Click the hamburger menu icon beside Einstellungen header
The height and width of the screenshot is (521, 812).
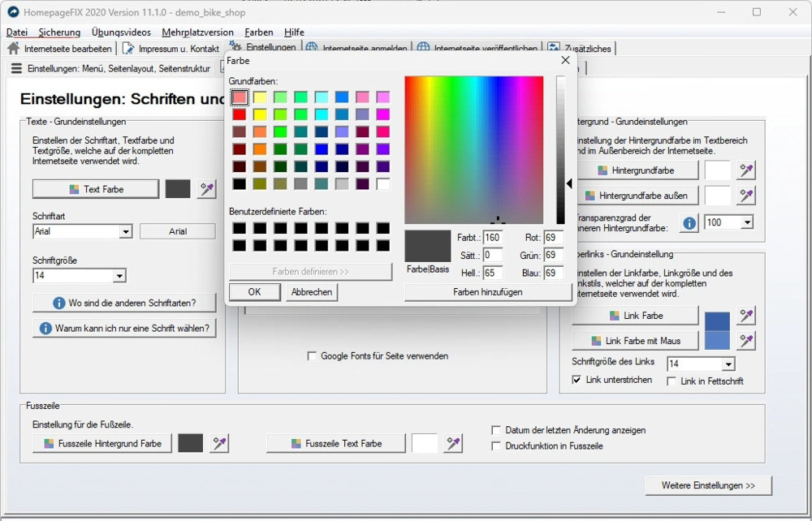(16, 68)
